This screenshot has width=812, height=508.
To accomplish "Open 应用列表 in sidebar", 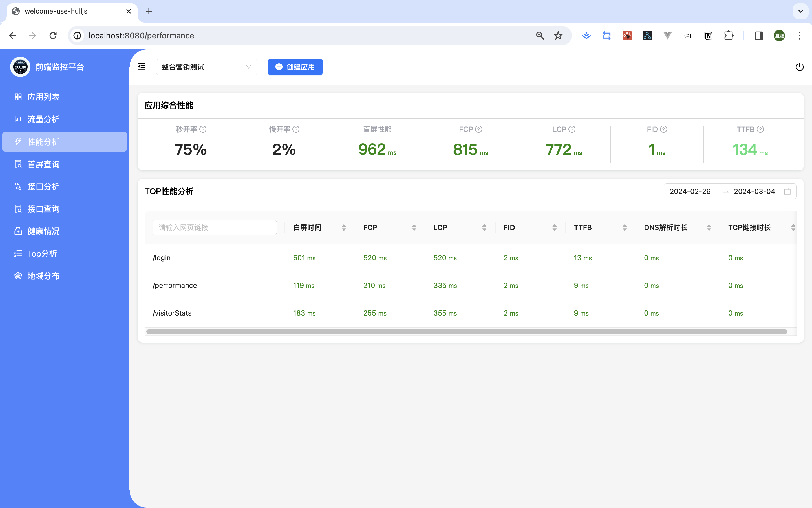I will tap(64, 97).
